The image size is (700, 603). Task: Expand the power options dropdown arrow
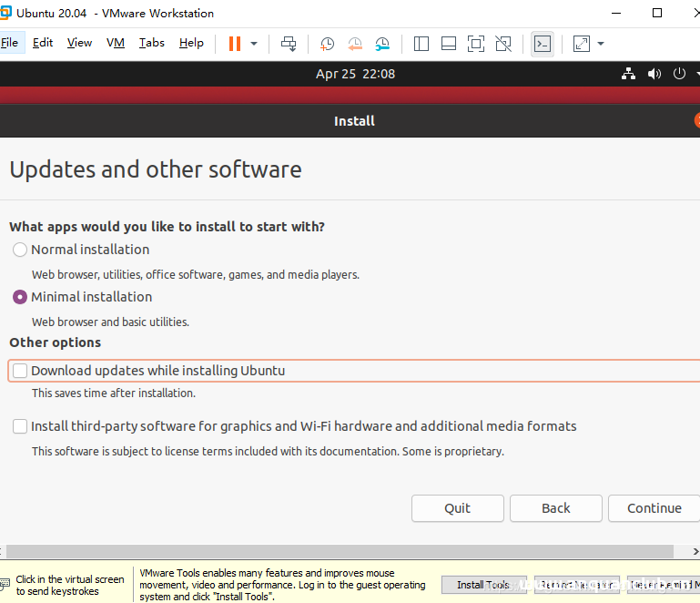point(254,44)
